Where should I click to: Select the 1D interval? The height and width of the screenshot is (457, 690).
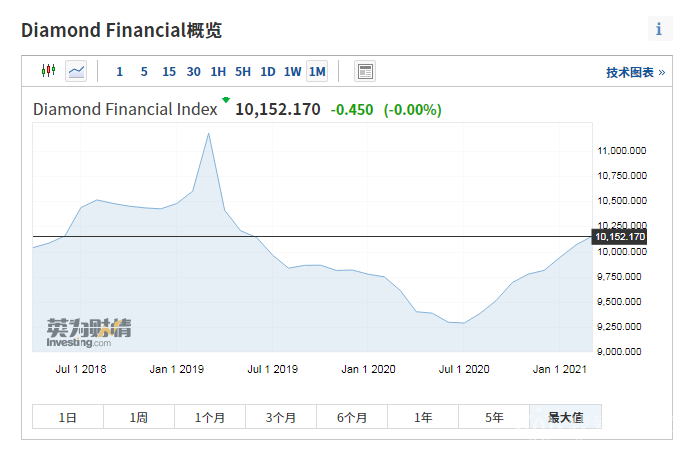[x=268, y=71]
